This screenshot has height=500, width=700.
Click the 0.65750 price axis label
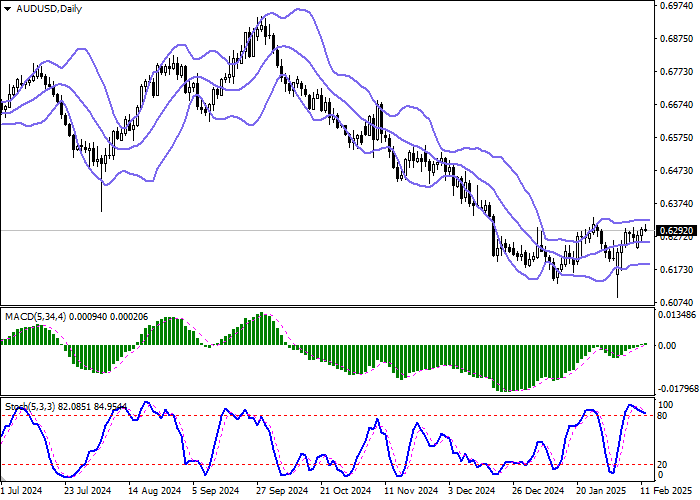tap(674, 137)
